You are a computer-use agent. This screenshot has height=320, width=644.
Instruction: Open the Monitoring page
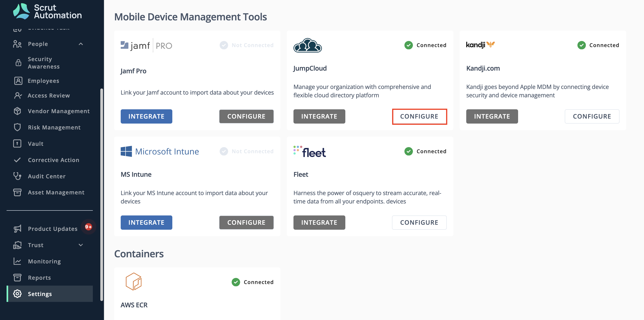pos(45,261)
